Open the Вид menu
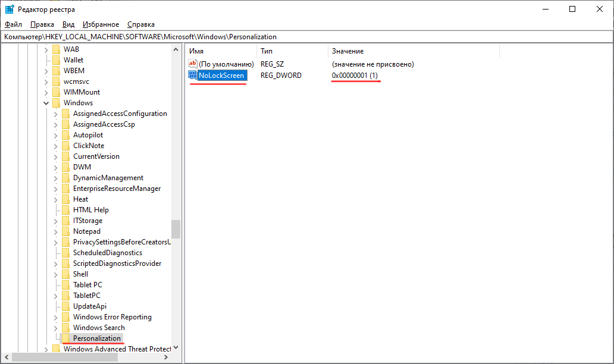The width and height of the screenshot is (614, 364). (68, 24)
